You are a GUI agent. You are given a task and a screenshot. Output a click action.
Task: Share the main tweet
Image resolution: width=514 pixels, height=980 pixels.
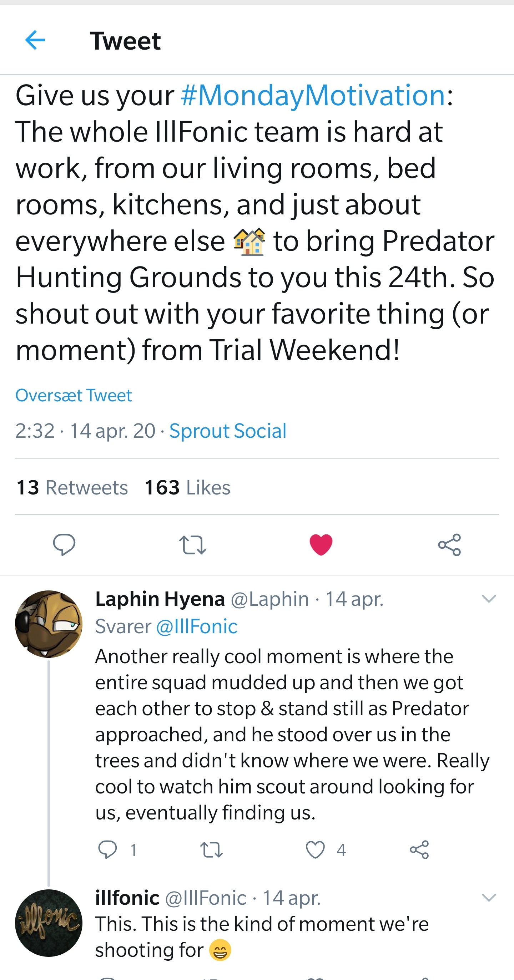450,545
